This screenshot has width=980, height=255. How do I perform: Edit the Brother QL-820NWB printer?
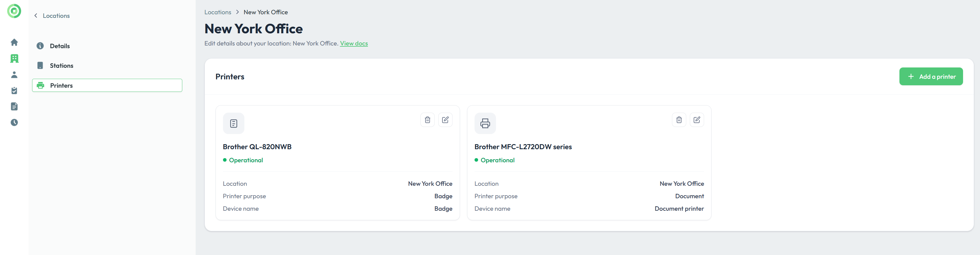point(445,120)
